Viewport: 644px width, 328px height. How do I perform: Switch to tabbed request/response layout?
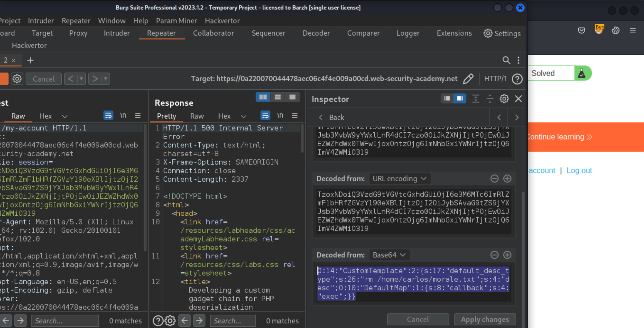(x=292, y=97)
